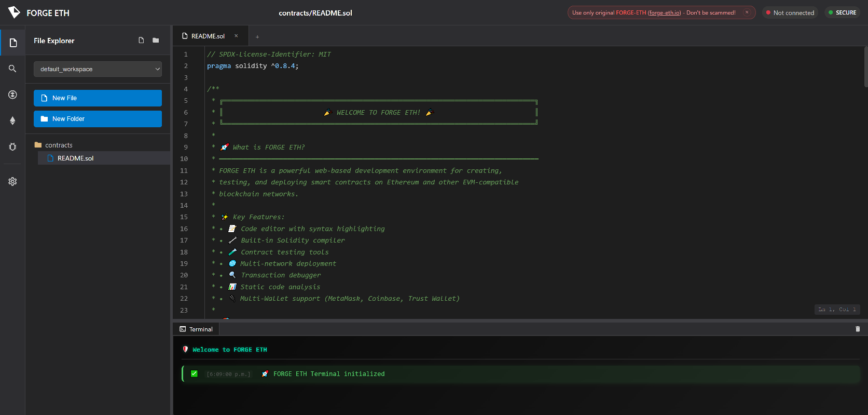Image resolution: width=868 pixels, height=415 pixels.
Task: Open the Settings gear icon
Action: (12, 181)
